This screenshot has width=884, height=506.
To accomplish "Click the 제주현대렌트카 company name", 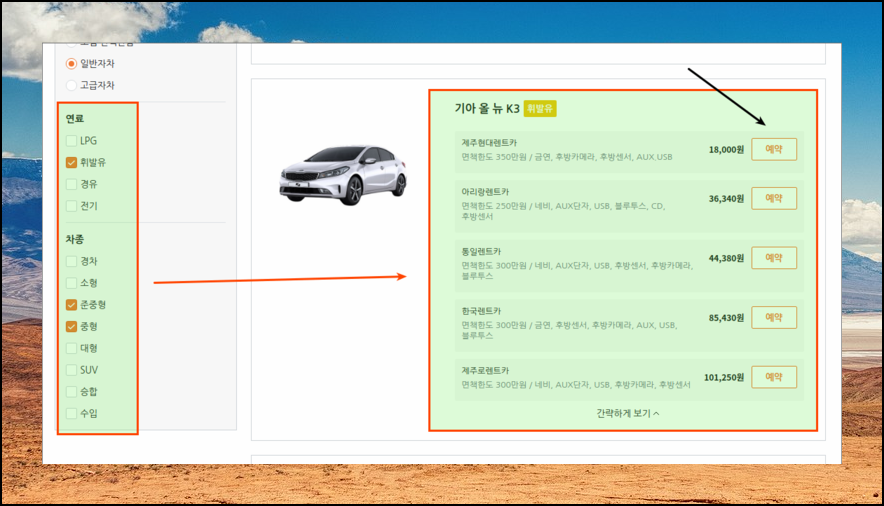I will click(x=489, y=143).
